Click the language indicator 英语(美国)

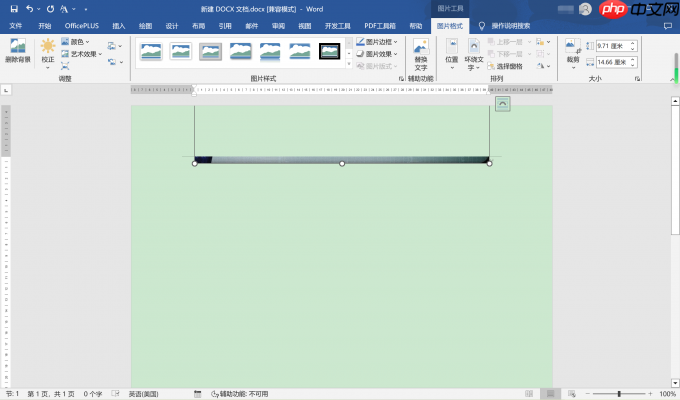(144, 394)
